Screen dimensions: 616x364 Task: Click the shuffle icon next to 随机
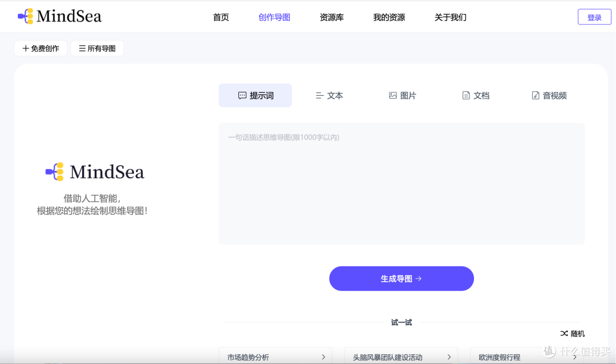click(x=564, y=333)
